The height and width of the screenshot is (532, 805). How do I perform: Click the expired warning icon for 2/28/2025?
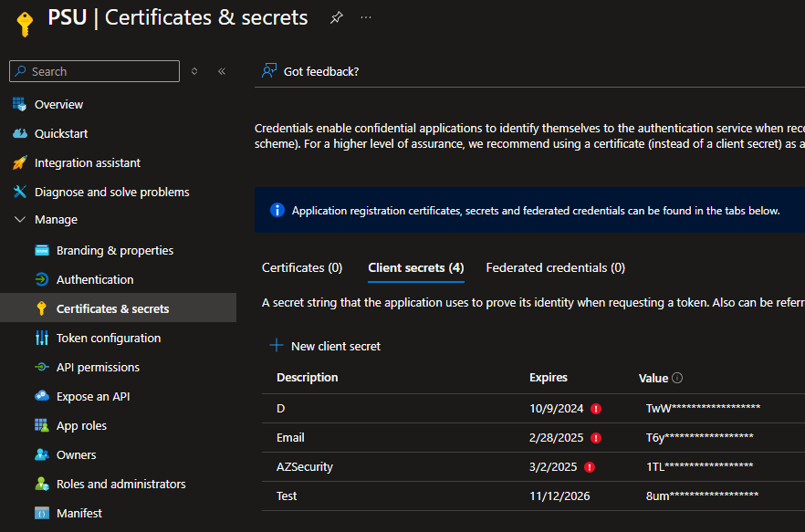pos(595,438)
